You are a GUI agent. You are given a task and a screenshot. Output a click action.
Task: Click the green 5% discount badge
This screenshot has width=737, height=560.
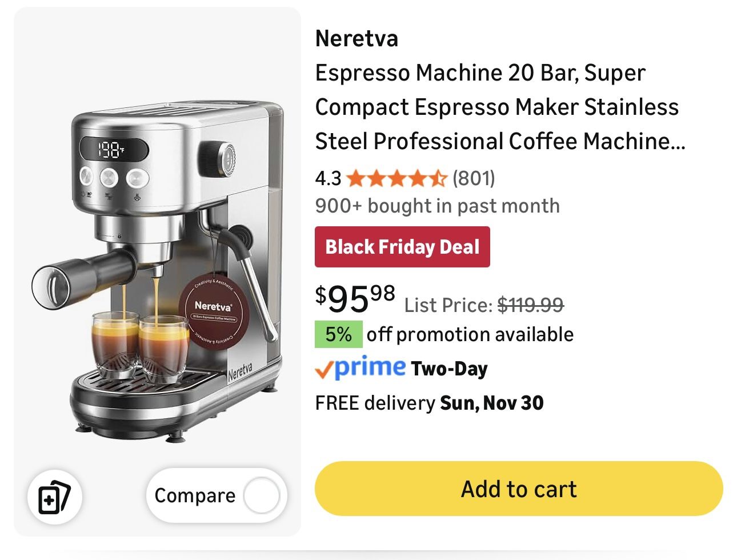pos(338,335)
